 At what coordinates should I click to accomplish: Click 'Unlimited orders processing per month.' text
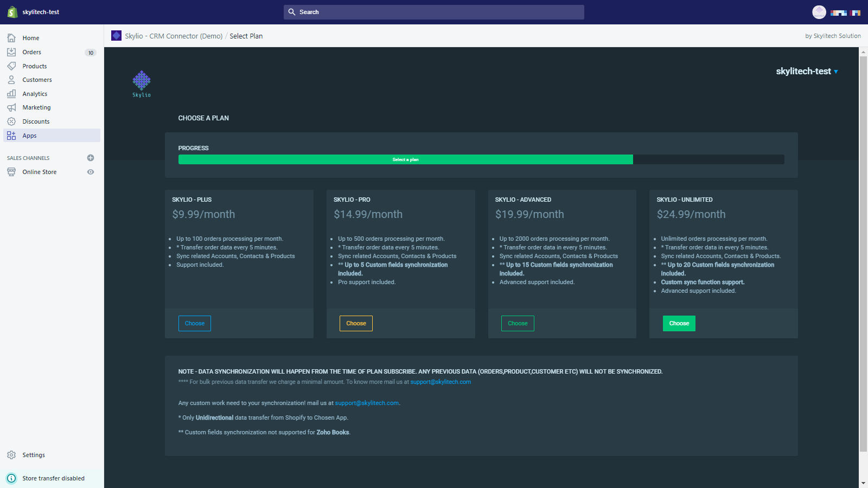click(x=714, y=239)
